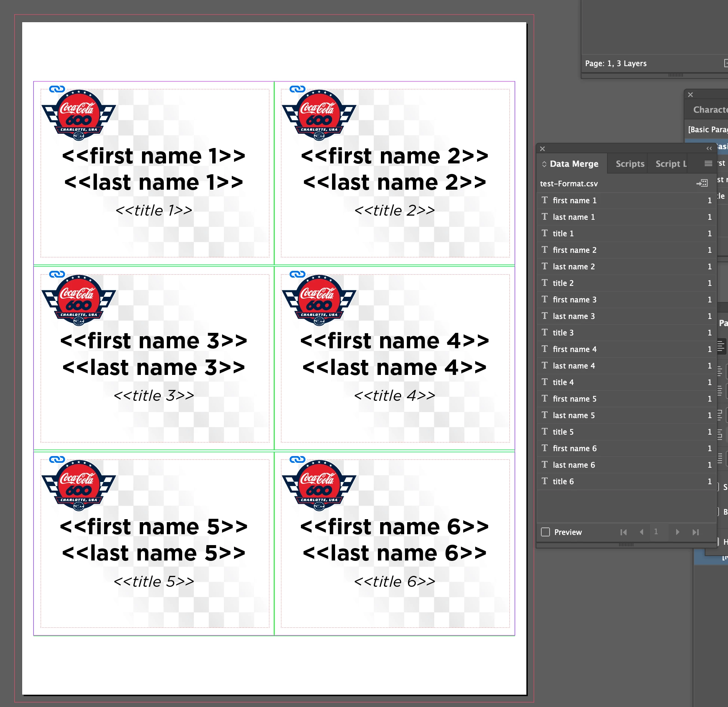This screenshot has height=707, width=728.
Task: Go to last record arrow
Action: click(696, 532)
